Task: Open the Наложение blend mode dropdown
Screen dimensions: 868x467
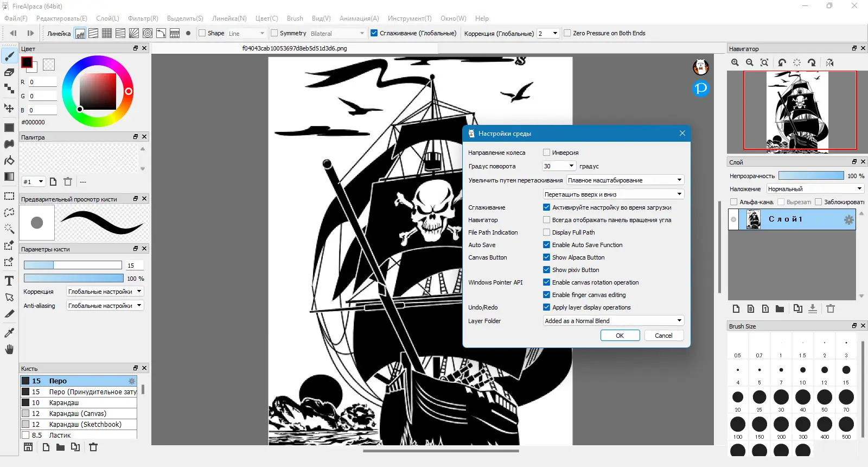Action: tap(815, 189)
